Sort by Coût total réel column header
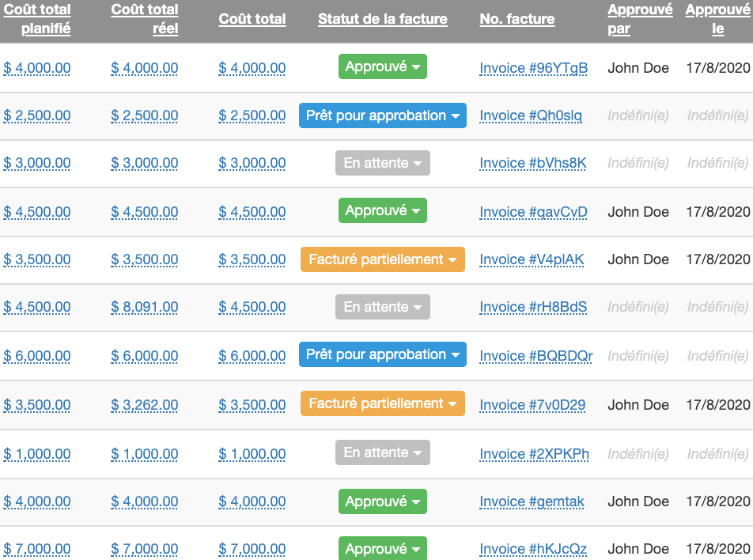Viewport: 753px width, 560px height. coord(145,20)
